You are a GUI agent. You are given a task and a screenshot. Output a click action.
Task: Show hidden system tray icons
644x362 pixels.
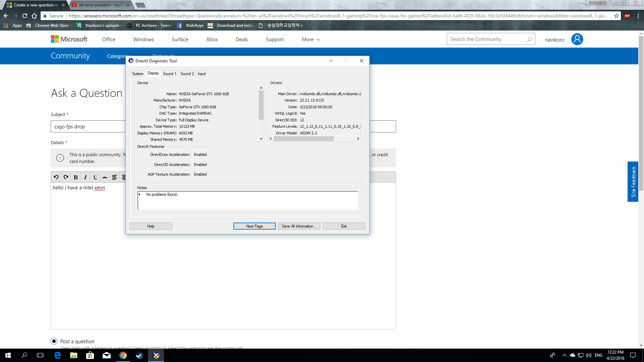pyautogui.click(x=564, y=355)
